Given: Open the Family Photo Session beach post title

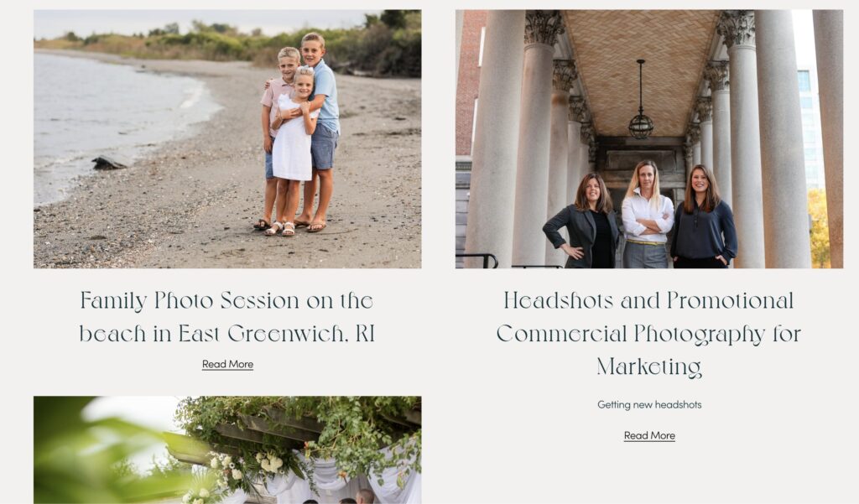Looking at the screenshot, I should (x=226, y=317).
